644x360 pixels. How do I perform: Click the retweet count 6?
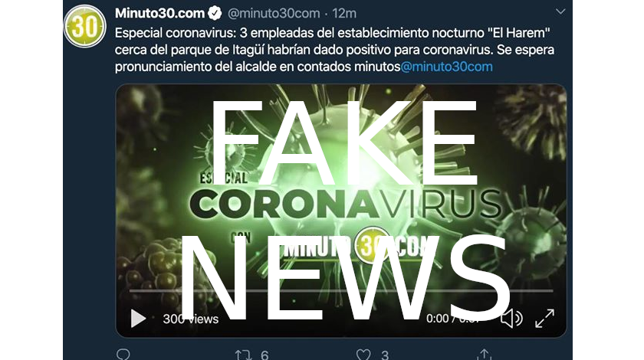[264, 355]
